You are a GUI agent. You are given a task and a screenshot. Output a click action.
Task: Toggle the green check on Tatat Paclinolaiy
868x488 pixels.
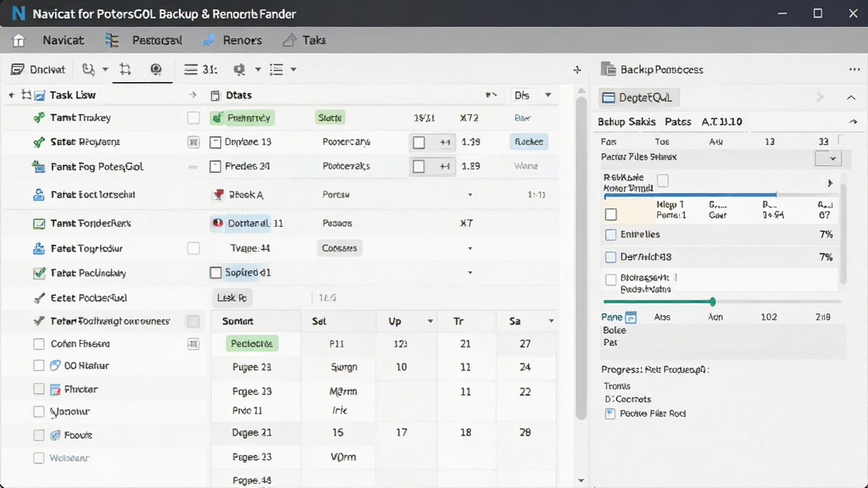[x=39, y=273]
